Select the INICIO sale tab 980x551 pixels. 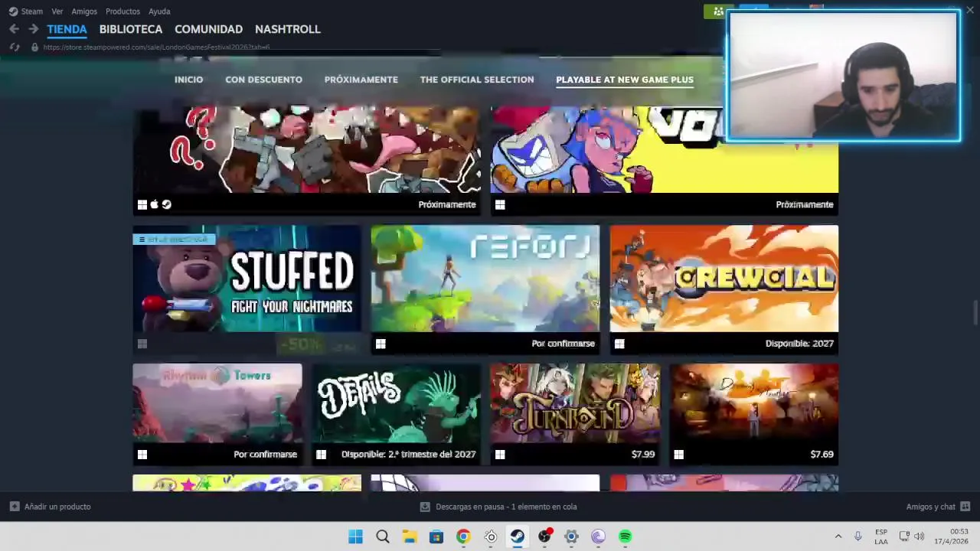coord(188,80)
